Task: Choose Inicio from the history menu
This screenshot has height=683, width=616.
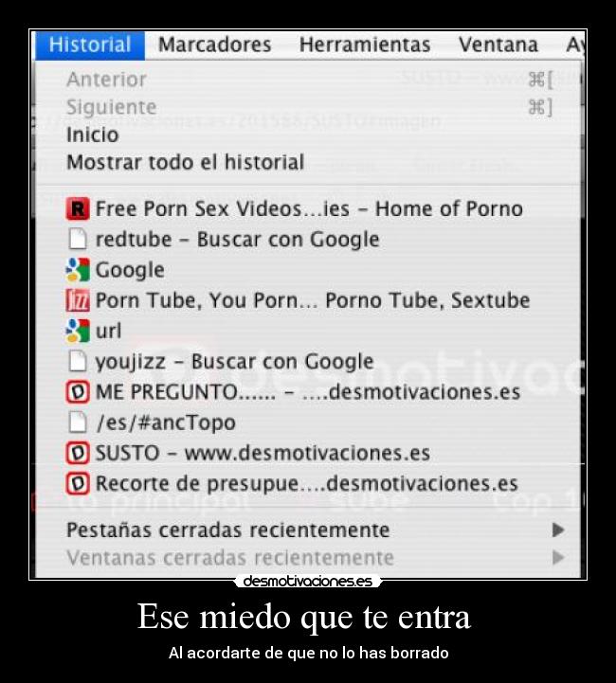Action: tap(308, 135)
